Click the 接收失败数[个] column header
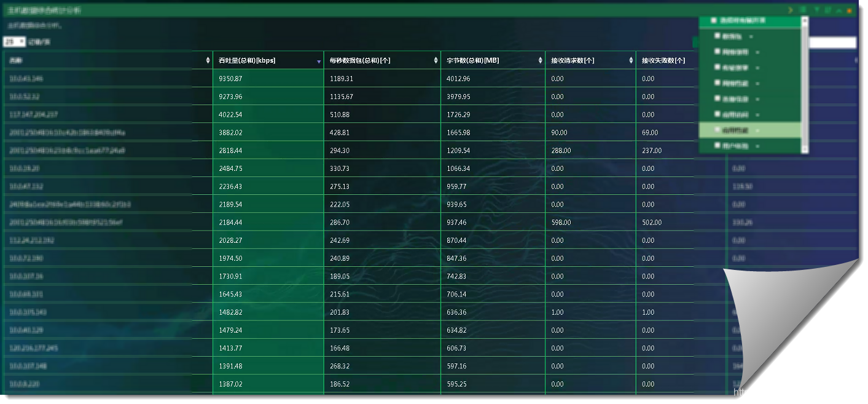Screen dimensions: 868x404 (x=664, y=60)
